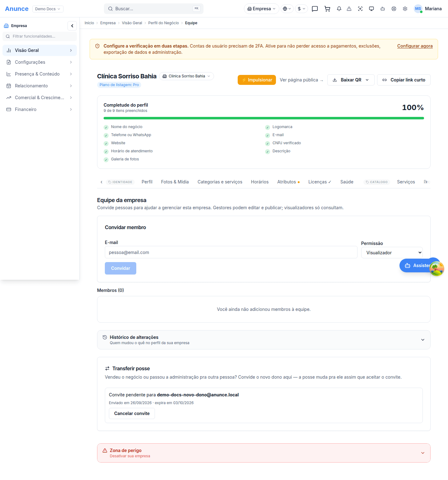448x480 pixels.
Task: Click the Impulsionar button
Action: [x=257, y=80]
